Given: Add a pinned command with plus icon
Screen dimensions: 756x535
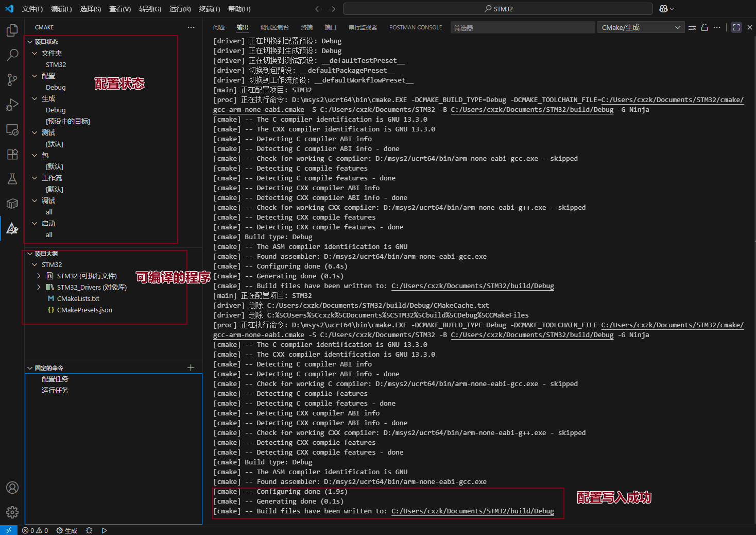Looking at the screenshot, I should [191, 367].
